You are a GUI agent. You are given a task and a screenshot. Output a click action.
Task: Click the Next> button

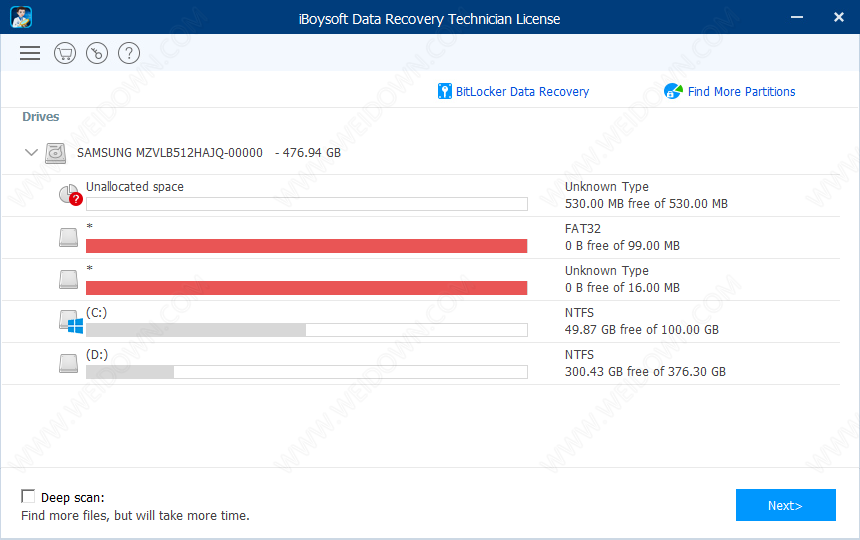(785, 505)
